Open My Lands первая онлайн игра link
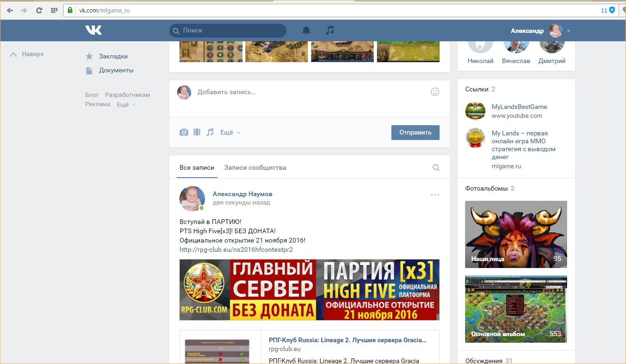The image size is (626, 364). coord(524,145)
